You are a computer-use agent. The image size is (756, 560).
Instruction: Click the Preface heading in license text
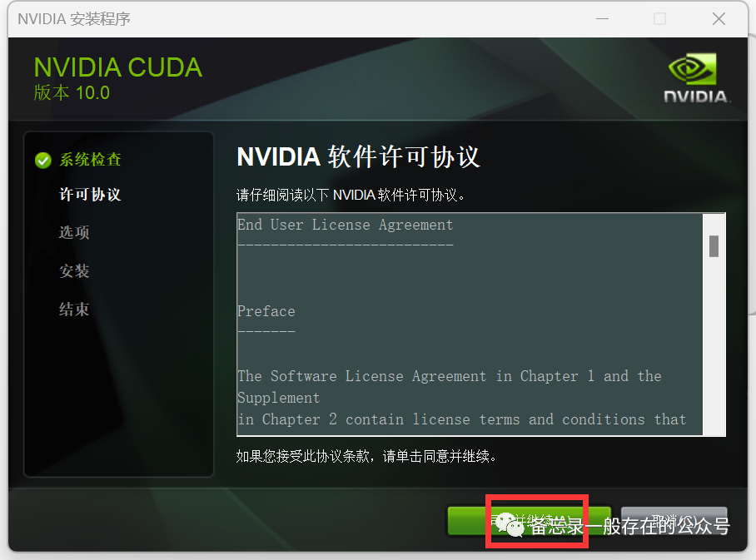coord(266,311)
